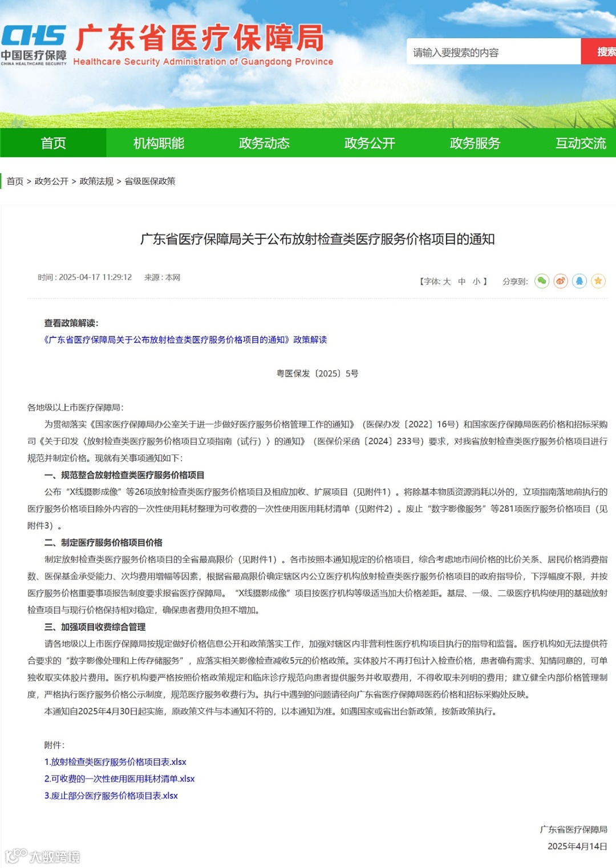Click the timestamp 2025-04-17 11:29:12

(95, 277)
